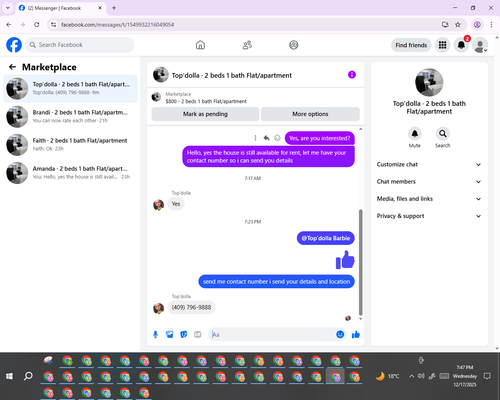
Task: Open the weather widget showing 18°C
Action: pos(387,376)
